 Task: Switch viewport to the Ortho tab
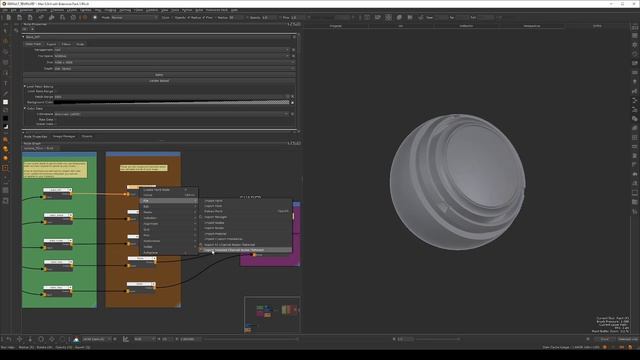pos(597,26)
